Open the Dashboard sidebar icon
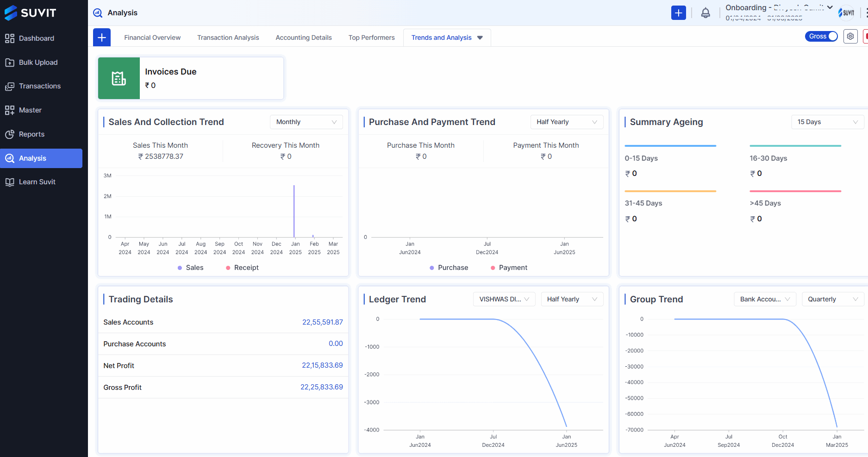The height and width of the screenshot is (457, 868). (10, 38)
